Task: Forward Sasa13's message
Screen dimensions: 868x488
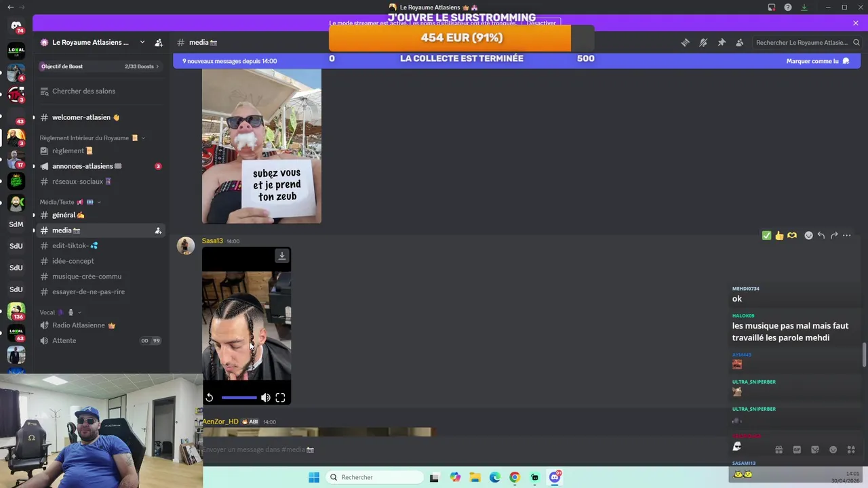Action: click(x=834, y=235)
